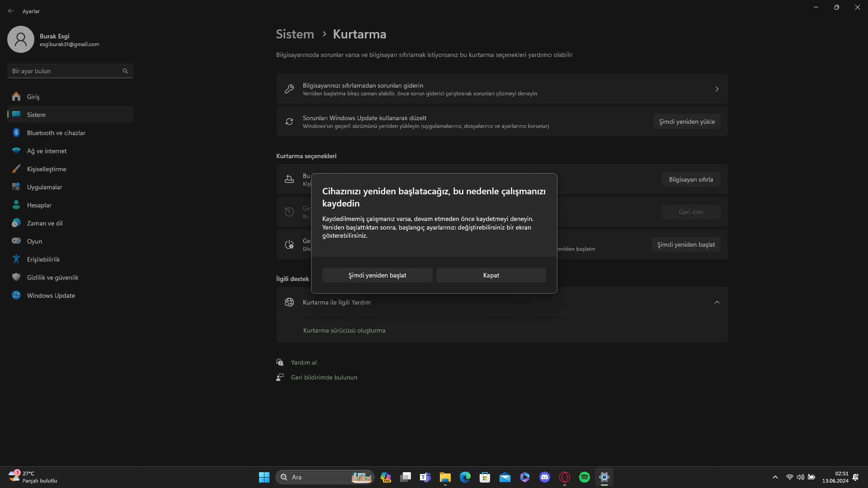Image resolution: width=868 pixels, height=488 pixels.
Task: Open the Erişilebilirlik category
Action: 43,259
